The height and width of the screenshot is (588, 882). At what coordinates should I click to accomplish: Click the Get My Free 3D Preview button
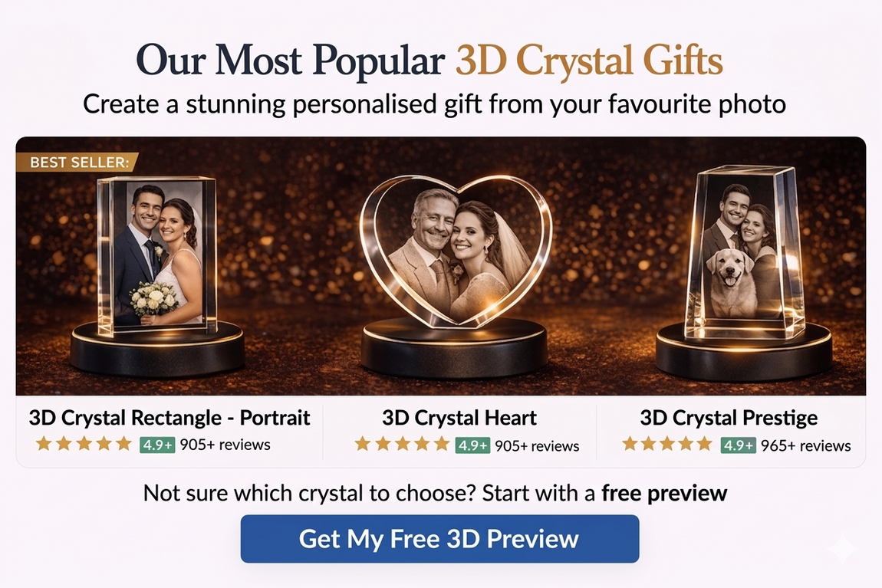point(439,538)
